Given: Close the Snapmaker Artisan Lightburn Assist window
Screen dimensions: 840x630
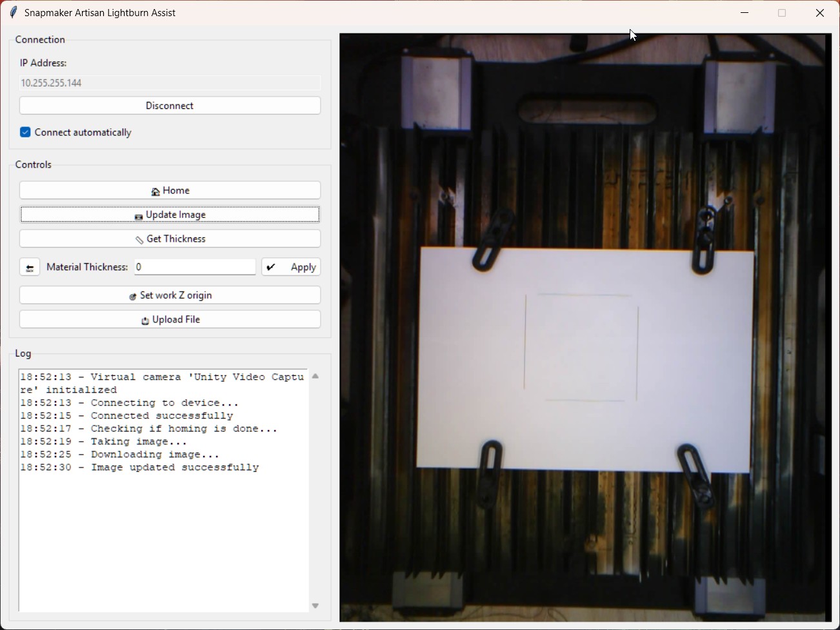Looking at the screenshot, I should click(x=821, y=13).
